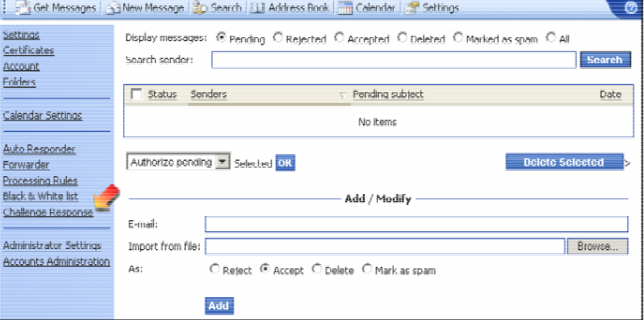Sort by the Senders column arrow

342,96
